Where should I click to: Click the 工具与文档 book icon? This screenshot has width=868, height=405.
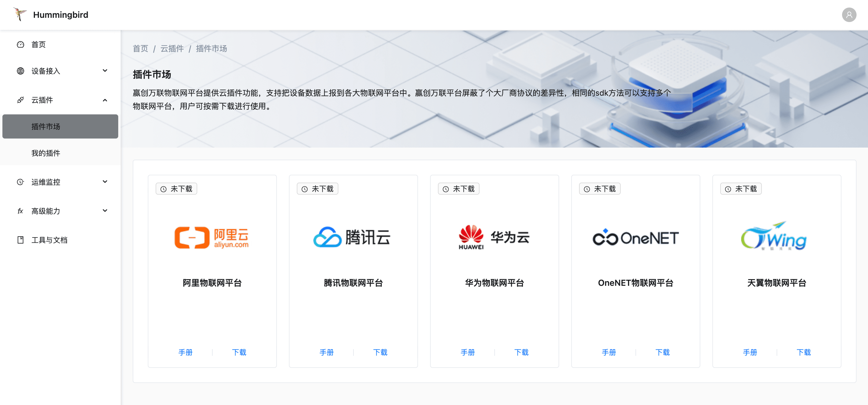pyautogui.click(x=21, y=240)
